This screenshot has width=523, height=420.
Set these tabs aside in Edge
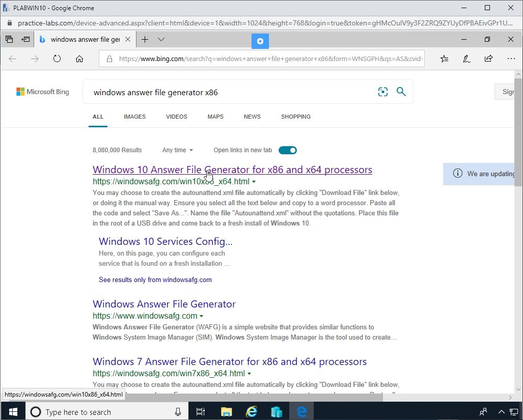25,39
